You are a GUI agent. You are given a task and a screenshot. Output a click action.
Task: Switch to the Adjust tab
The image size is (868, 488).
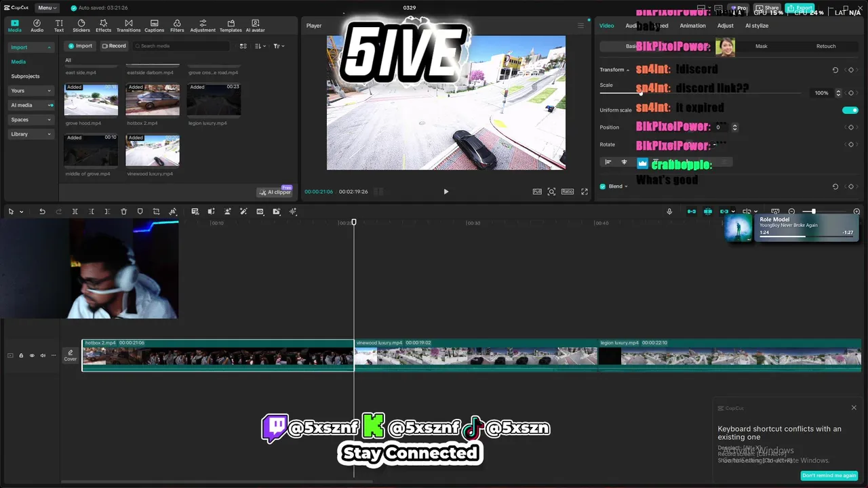[726, 26]
